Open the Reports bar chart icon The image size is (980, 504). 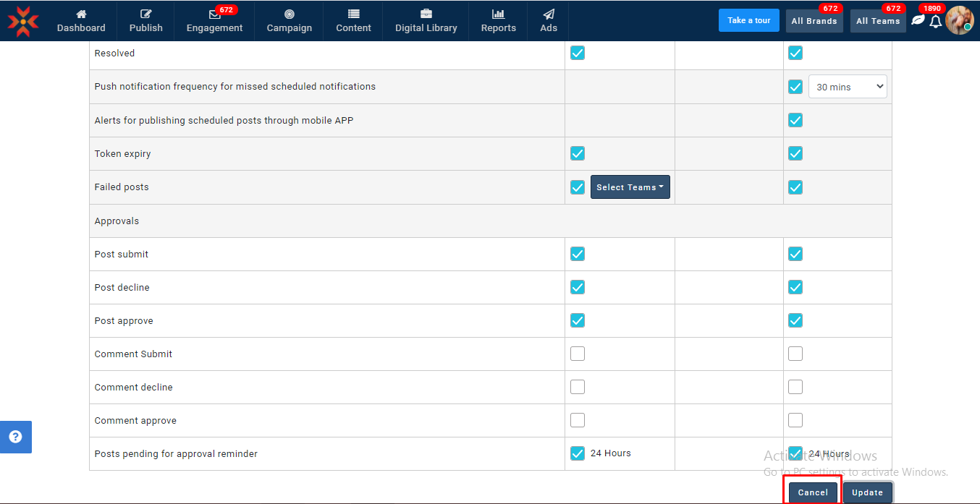pos(498,14)
